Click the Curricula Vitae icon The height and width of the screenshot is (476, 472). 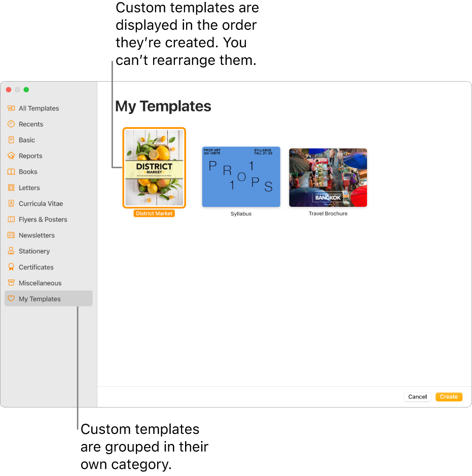(11, 203)
